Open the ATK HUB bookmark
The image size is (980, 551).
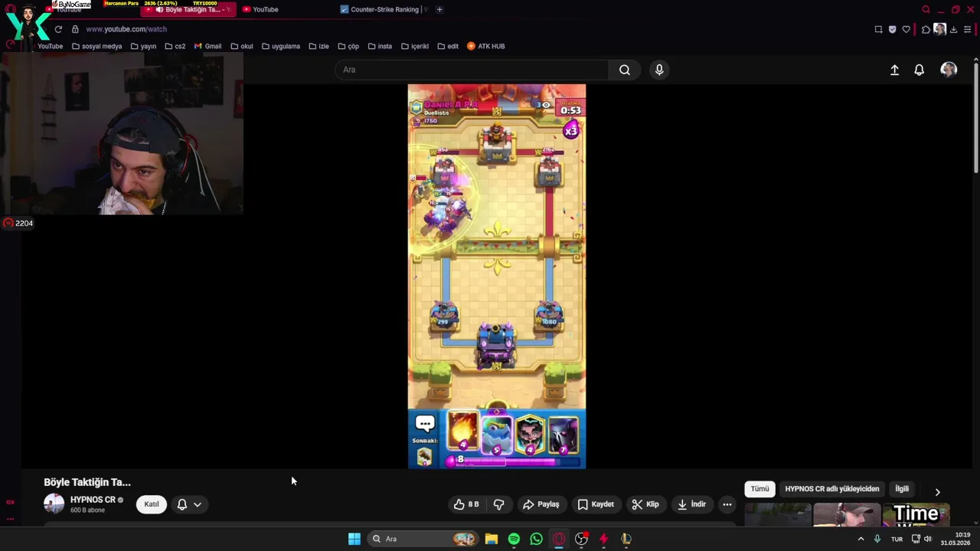485,46
